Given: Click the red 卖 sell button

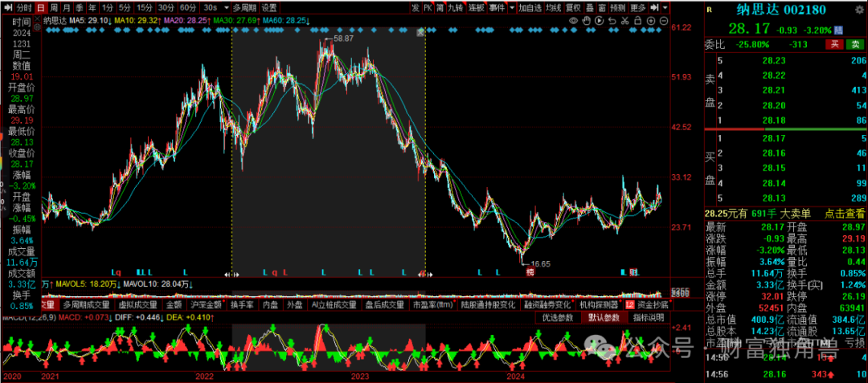Looking at the screenshot, I should (858, 44).
